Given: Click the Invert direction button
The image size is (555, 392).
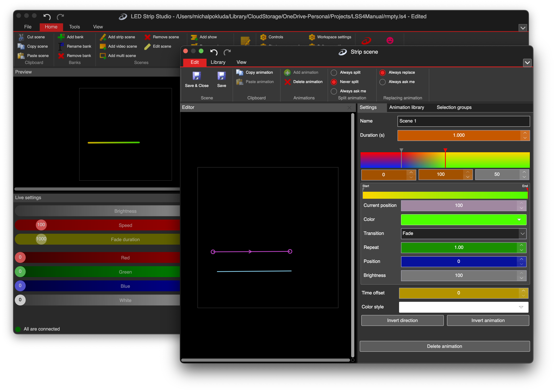Looking at the screenshot, I should coord(402,321).
